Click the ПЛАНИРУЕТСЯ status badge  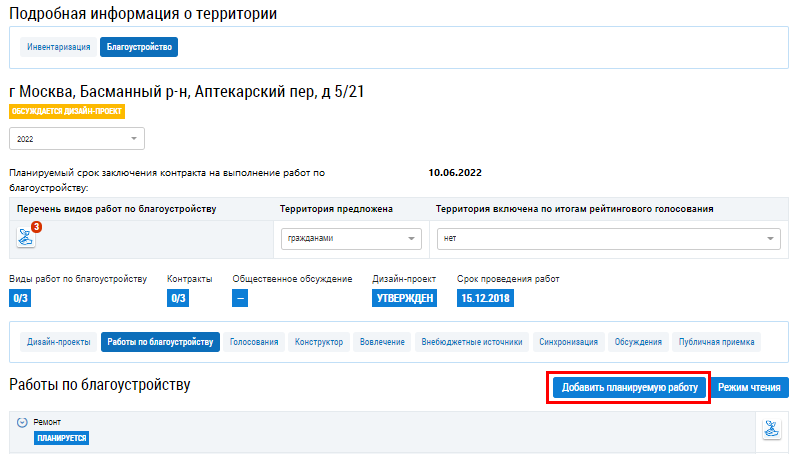(x=62, y=438)
